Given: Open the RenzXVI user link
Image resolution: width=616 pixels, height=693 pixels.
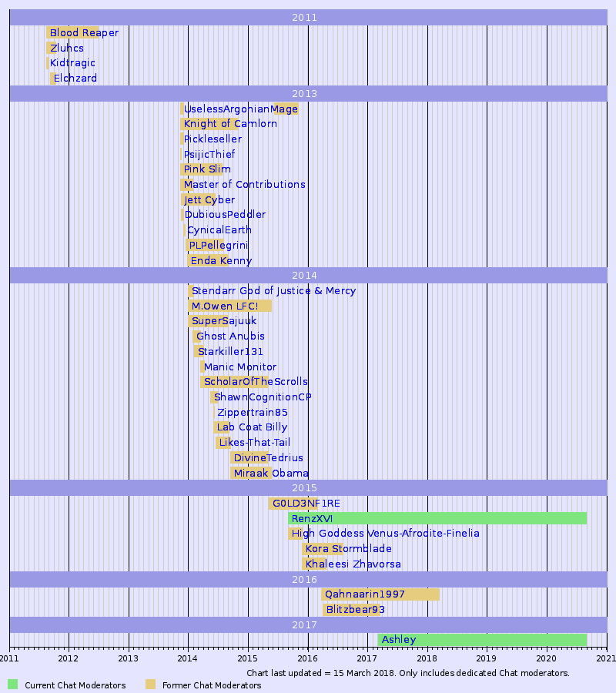Looking at the screenshot, I should 310,518.
